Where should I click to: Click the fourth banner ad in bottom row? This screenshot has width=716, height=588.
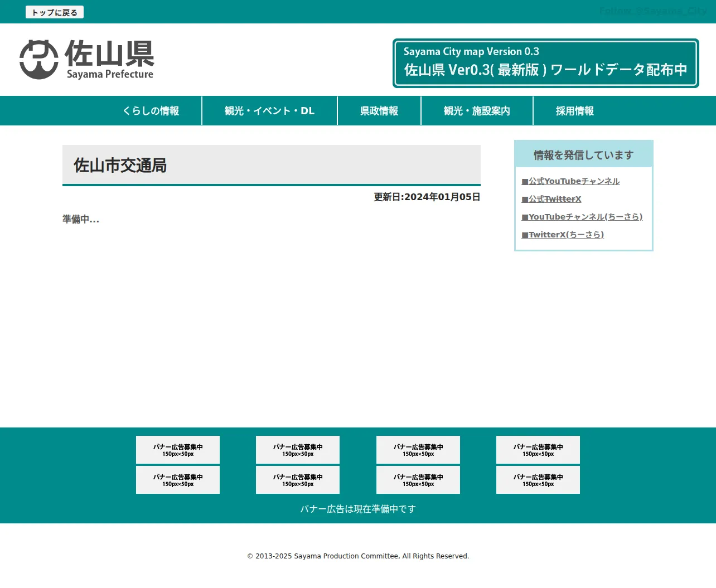pyautogui.click(x=538, y=480)
